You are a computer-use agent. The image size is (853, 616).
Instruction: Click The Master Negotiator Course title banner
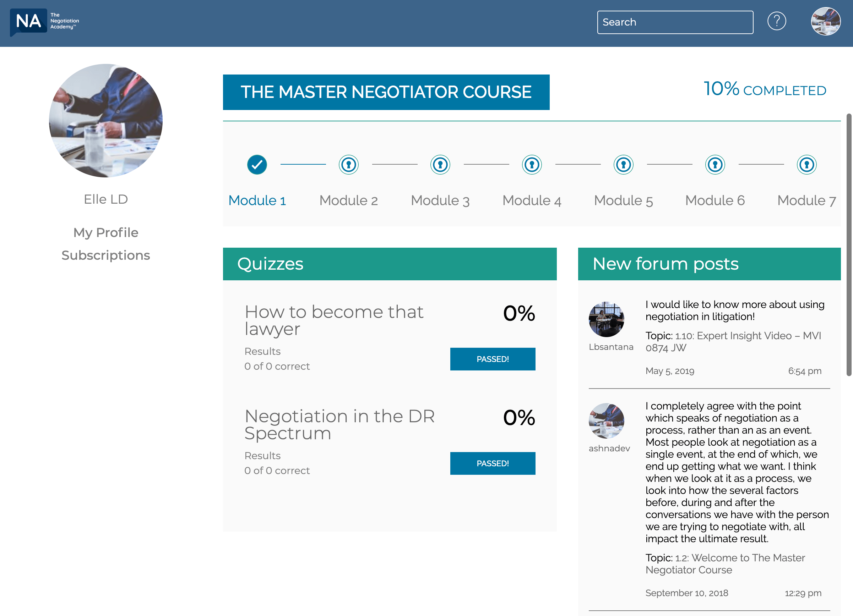coord(386,92)
